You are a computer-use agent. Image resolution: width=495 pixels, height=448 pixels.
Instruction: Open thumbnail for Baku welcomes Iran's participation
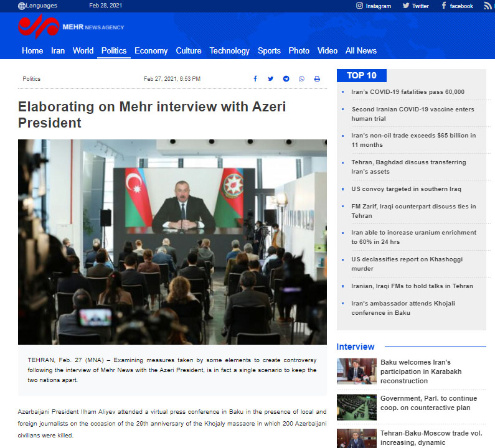tap(356, 371)
